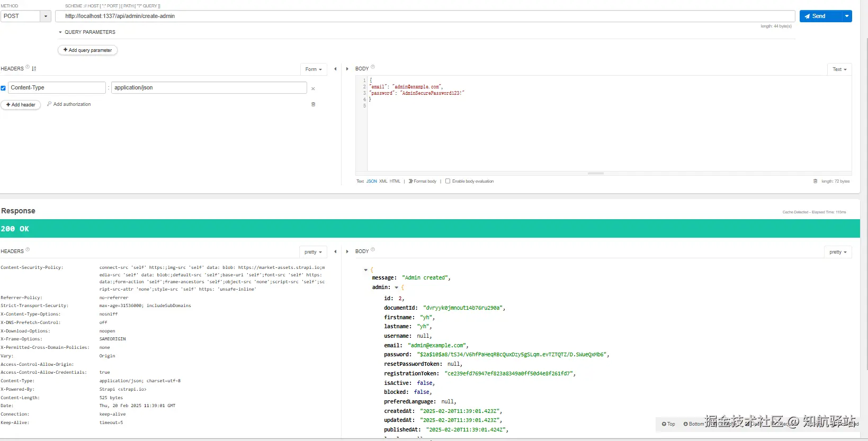This screenshot has height=441, width=868.
Task: Click the application/json header value field
Action: point(209,88)
